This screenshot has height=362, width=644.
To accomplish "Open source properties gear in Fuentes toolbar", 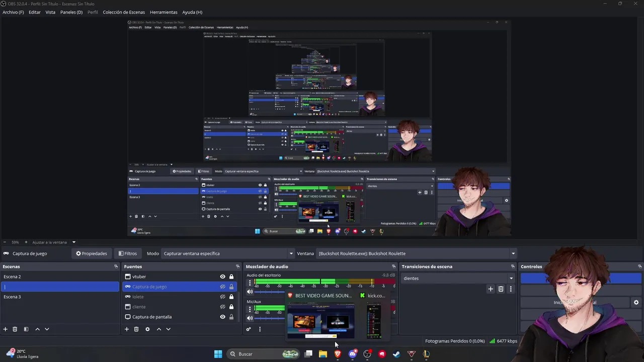I will point(147,329).
